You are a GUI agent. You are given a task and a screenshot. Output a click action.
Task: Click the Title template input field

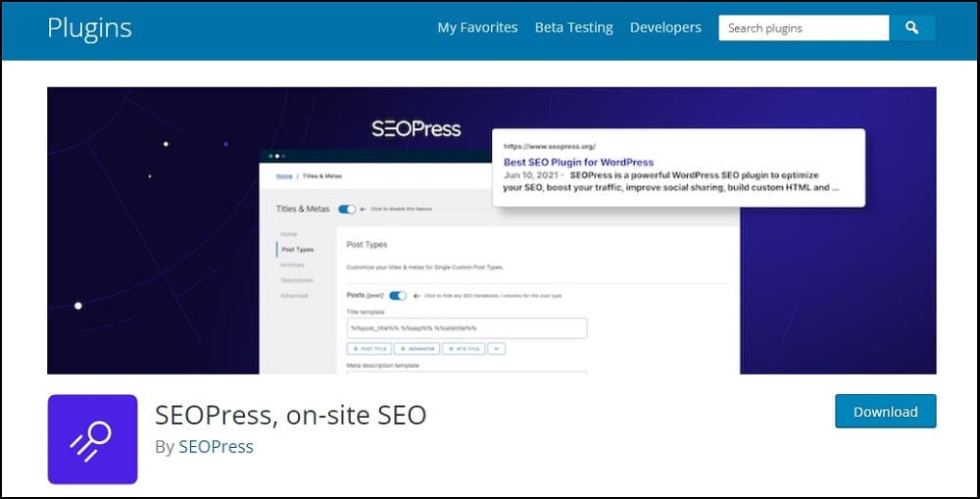(x=466, y=328)
